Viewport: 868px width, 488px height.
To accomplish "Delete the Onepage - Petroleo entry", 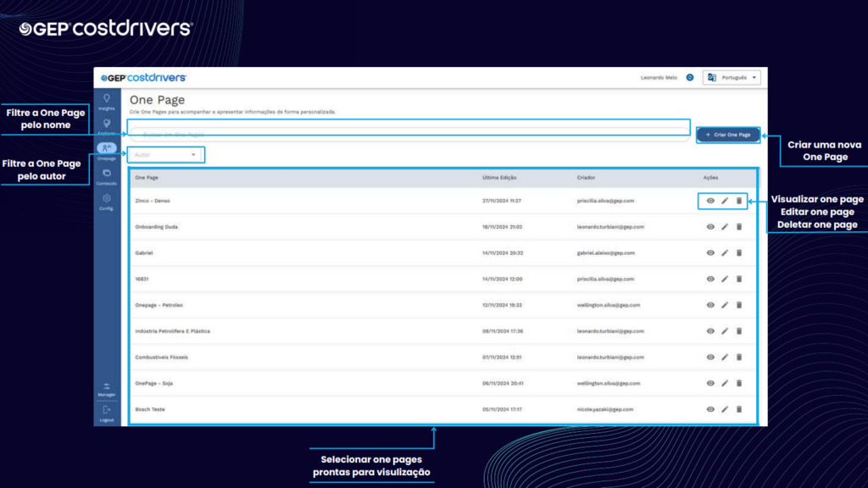I will pos(739,305).
